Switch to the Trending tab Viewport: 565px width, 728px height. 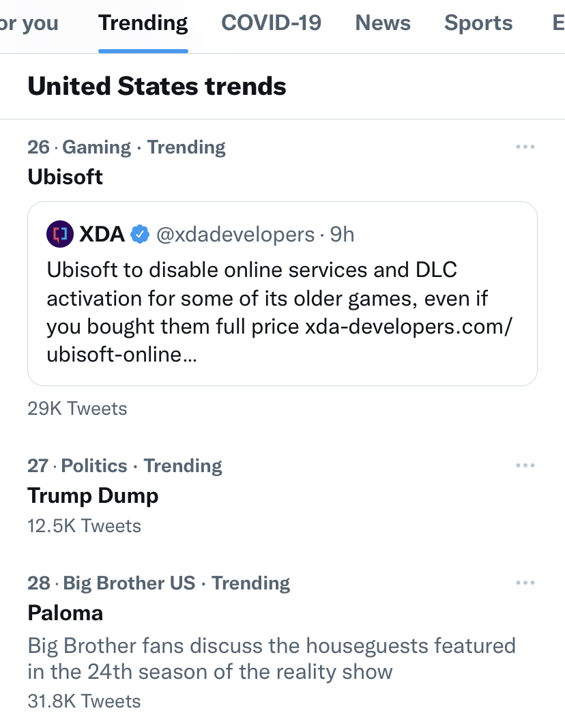pos(143,23)
